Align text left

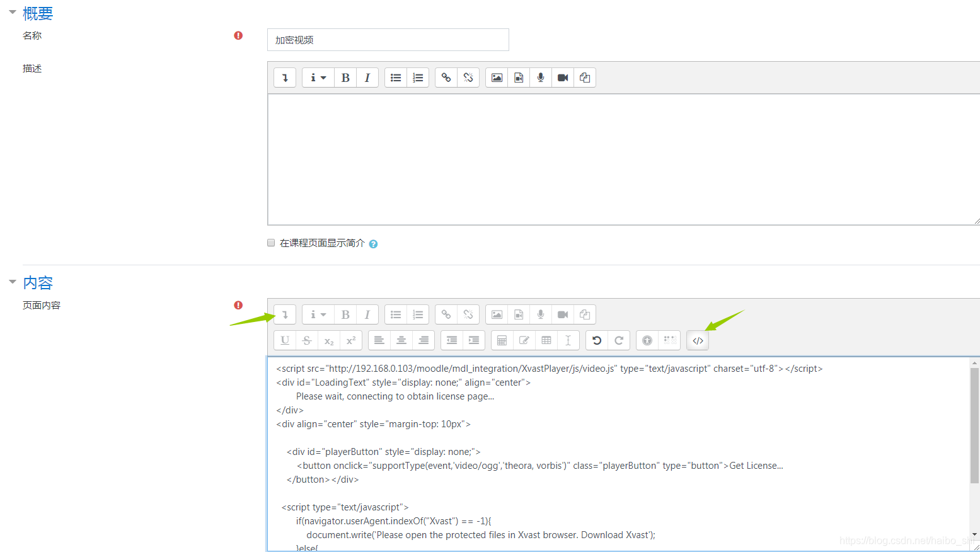(379, 340)
